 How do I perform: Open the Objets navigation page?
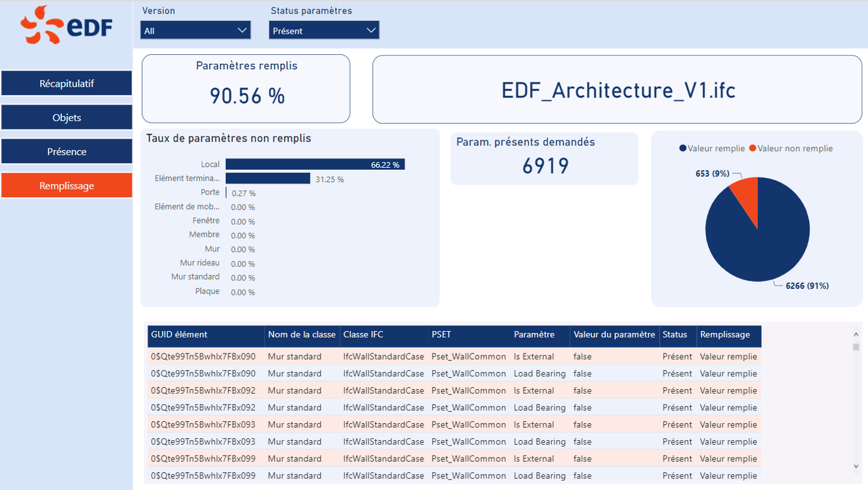66,117
